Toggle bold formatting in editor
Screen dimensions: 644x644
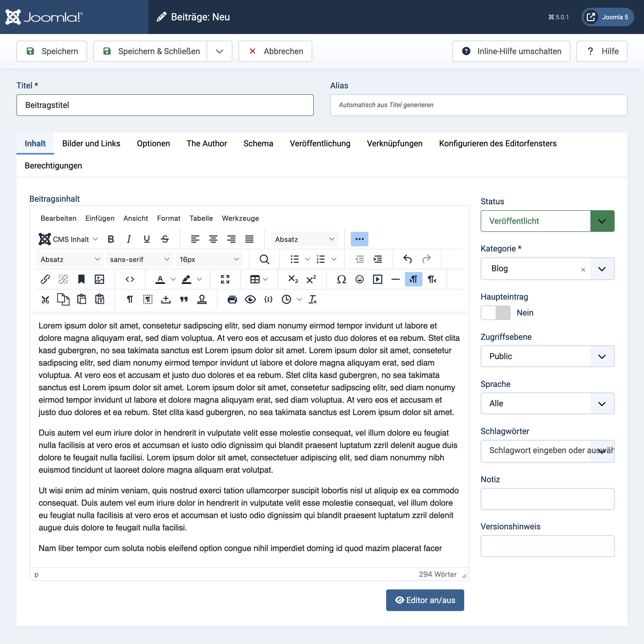pyautogui.click(x=111, y=239)
